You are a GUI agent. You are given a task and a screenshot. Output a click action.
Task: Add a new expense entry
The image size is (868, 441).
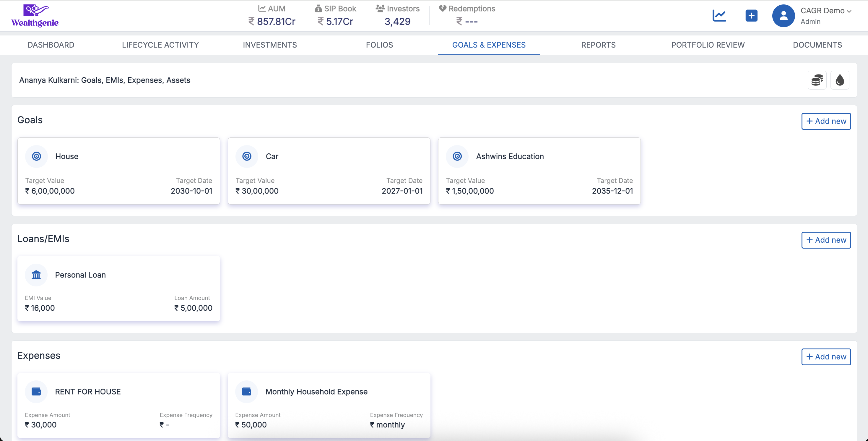(825, 357)
